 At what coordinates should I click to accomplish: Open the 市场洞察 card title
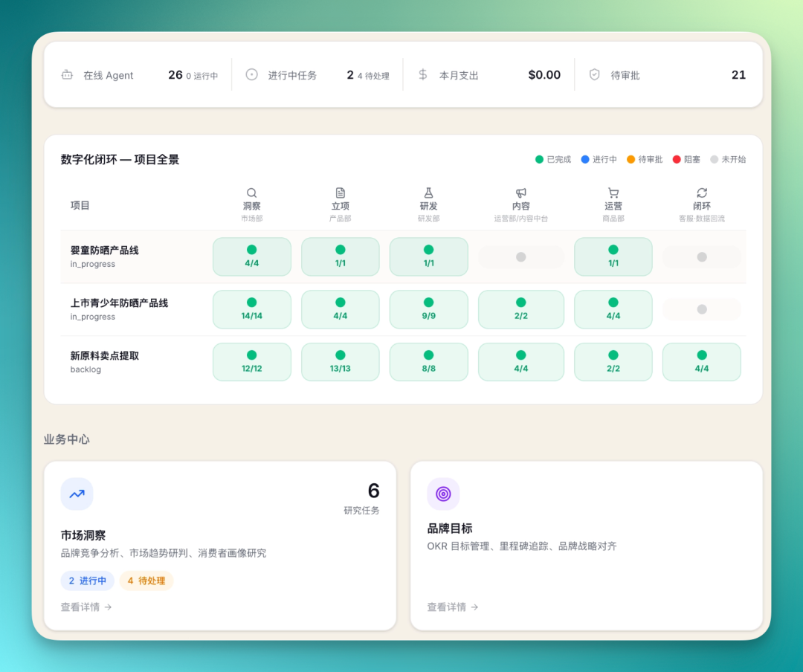pyautogui.click(x=83, y=535)
